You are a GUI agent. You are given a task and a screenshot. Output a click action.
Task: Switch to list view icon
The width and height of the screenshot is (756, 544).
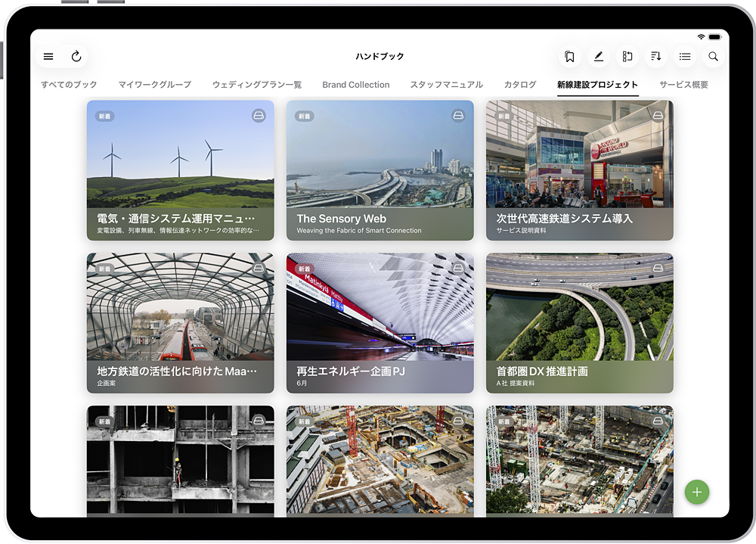[684, 57]
